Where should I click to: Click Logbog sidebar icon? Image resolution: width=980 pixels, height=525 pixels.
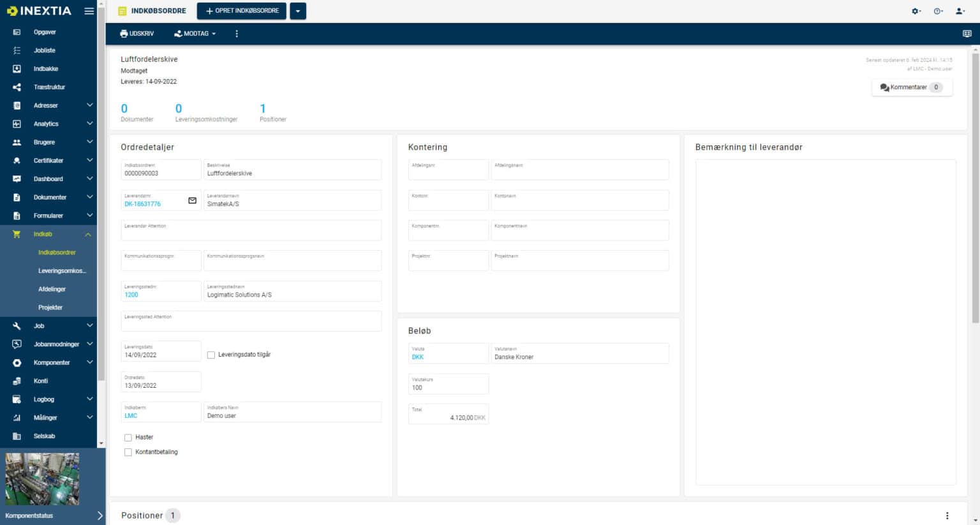(x=17, y=399)
